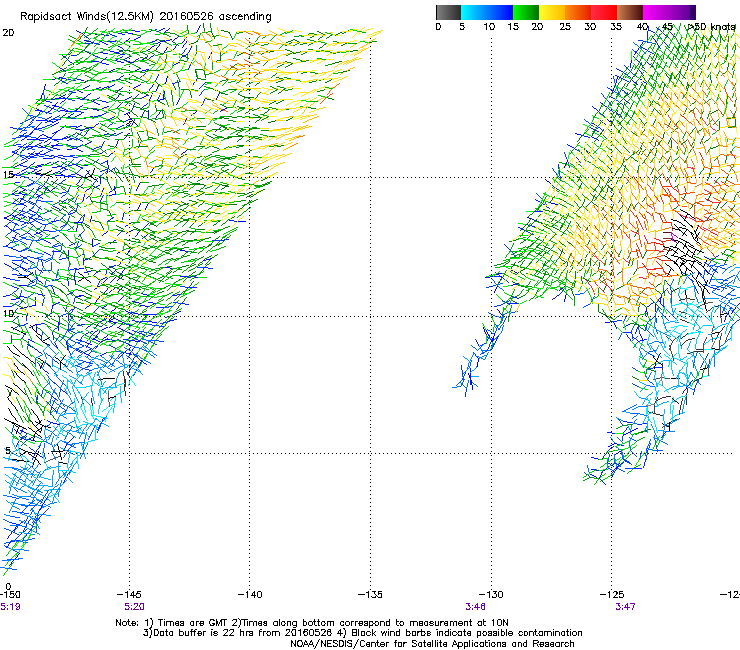Click the '10' latitude label on the left axis
Screen dimensions: 740x650
coord(8,313)
